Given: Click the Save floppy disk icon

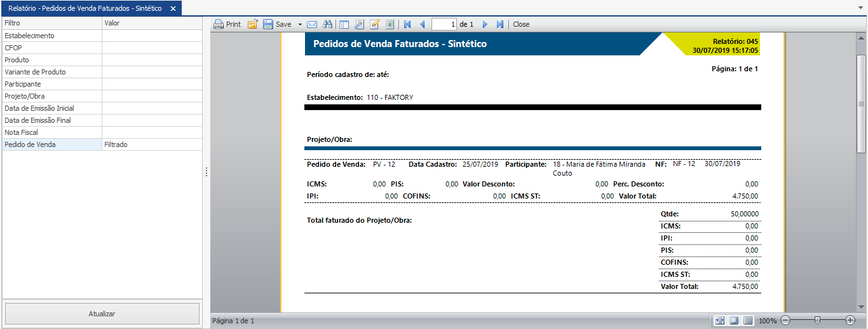Looking at the screenshot, I should pyautogui.click(x=268, y=24).
